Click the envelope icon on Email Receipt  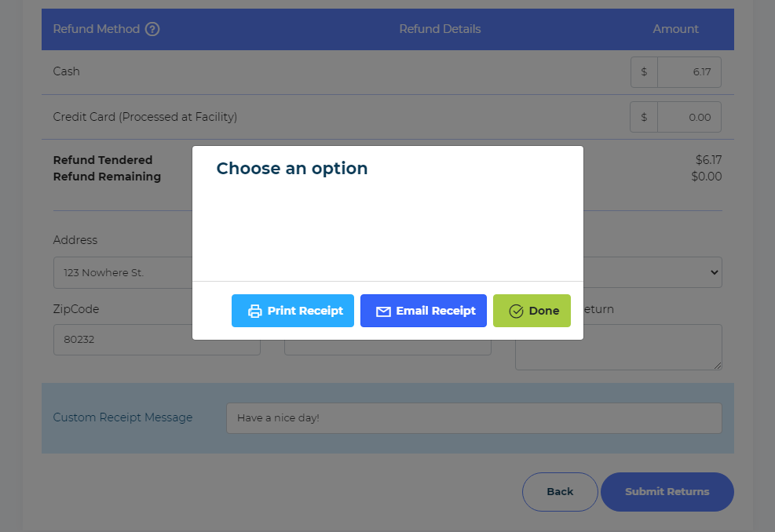383,312
